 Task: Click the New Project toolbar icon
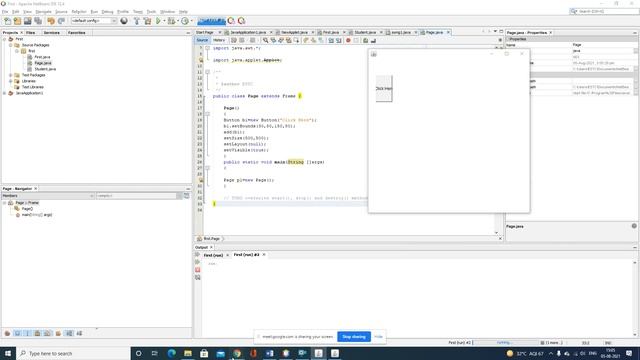(x=17, y=21)
